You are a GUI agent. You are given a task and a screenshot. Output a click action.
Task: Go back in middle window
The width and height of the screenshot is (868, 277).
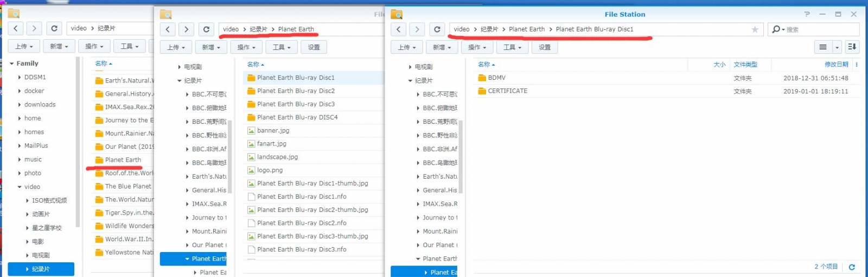168,29
